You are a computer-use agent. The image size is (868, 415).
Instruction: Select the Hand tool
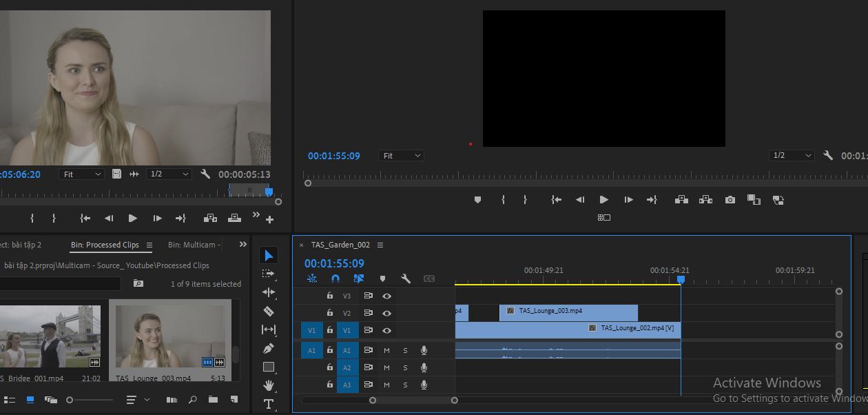(x=269, y=385)
